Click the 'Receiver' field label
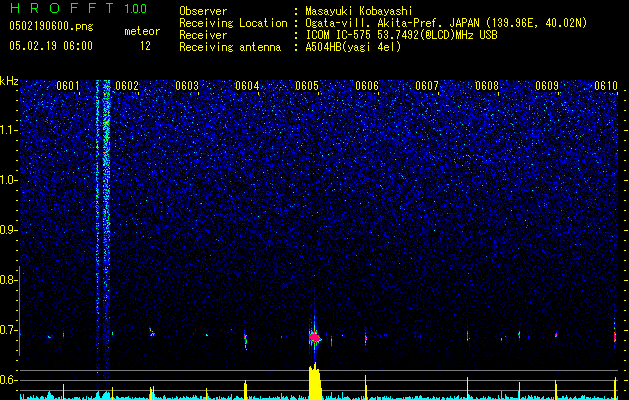Screen dimensions: 629x400 pos(203,35)
